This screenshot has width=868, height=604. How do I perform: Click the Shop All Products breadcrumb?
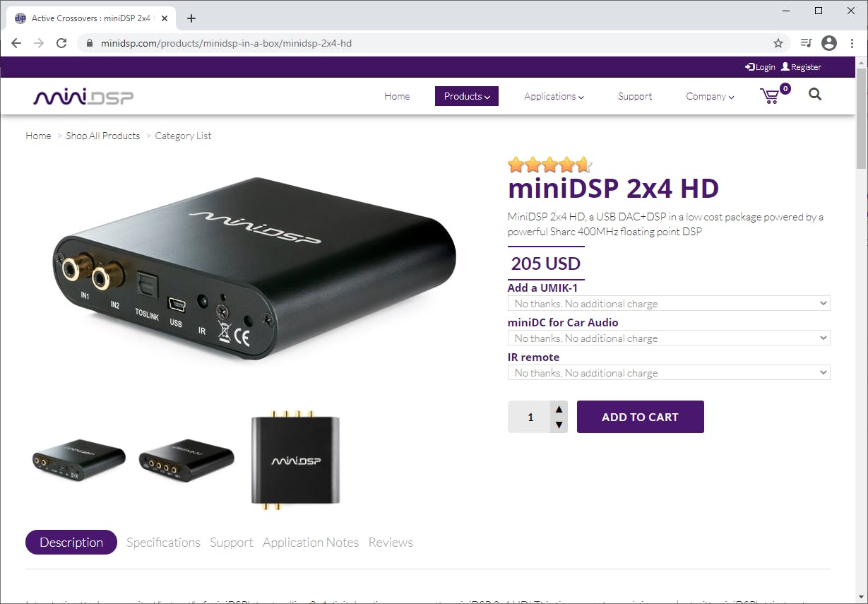point(102,136)
